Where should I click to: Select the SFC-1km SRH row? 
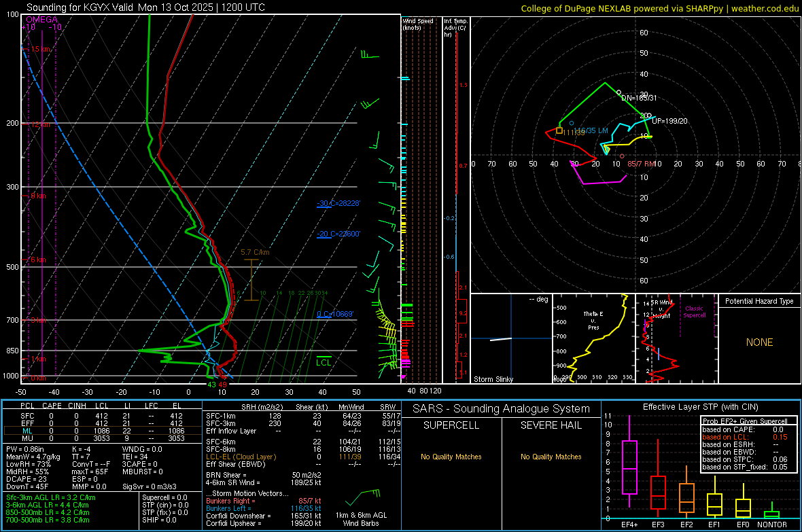coord(303,416)
